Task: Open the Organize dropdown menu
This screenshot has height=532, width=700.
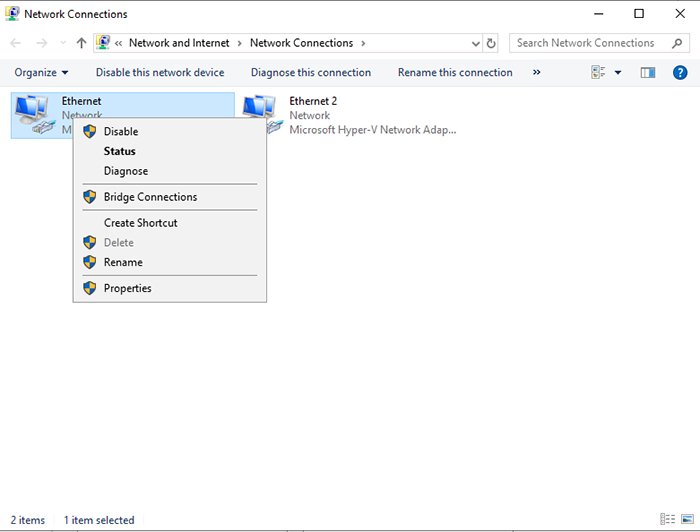Action: point(41,73)
